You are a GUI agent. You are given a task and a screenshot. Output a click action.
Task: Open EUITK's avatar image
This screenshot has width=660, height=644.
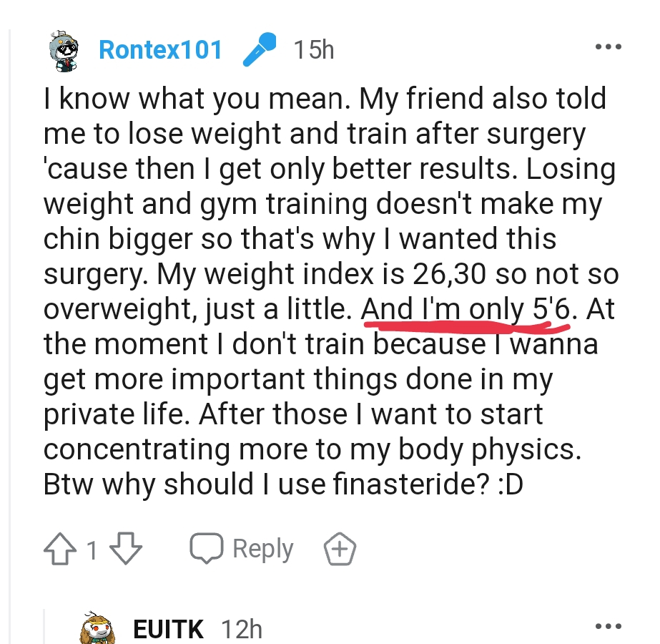tap(97, 628)
